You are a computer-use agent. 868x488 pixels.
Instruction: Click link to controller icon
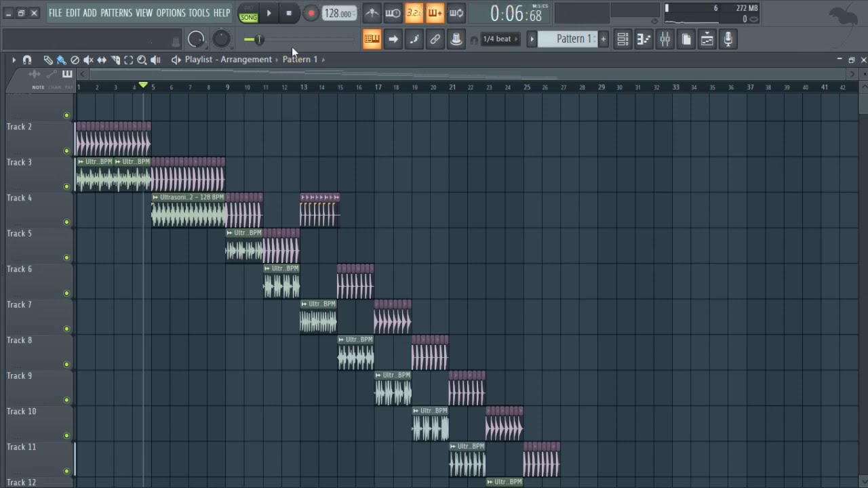[435, 39]
